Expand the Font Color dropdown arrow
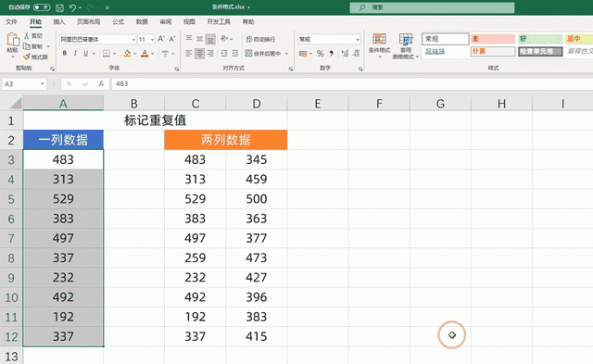The height and width of the screenshot is (364, 593). pos(152,54)
